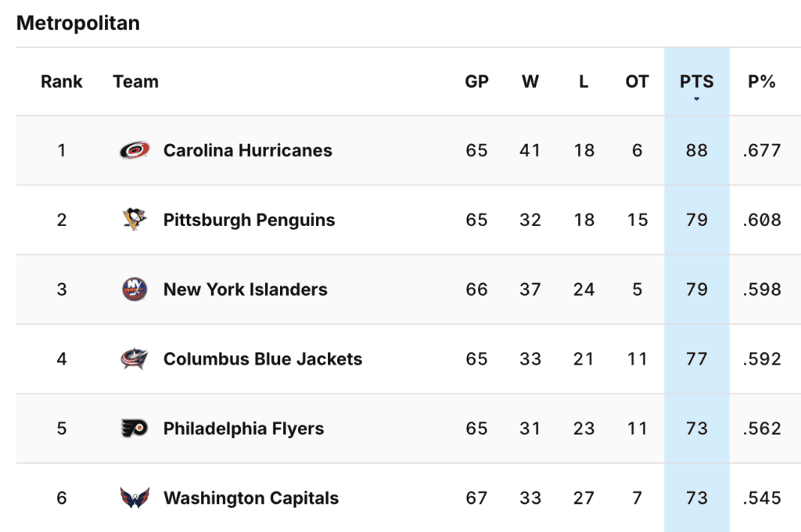This screenshot has width=801, height=532.
Task: Click the Carolina Hurricanes logo icon
Action: (x=135, y=150)
